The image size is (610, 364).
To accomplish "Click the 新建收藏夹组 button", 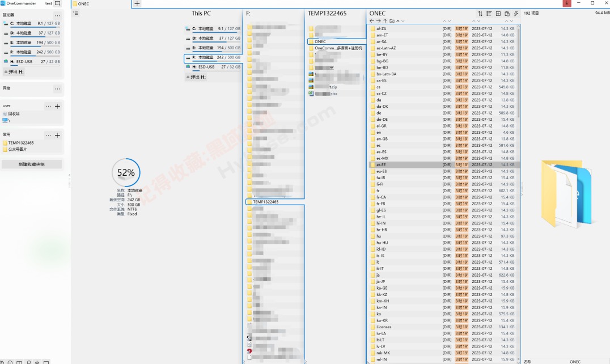I will [x=32, y=164].
